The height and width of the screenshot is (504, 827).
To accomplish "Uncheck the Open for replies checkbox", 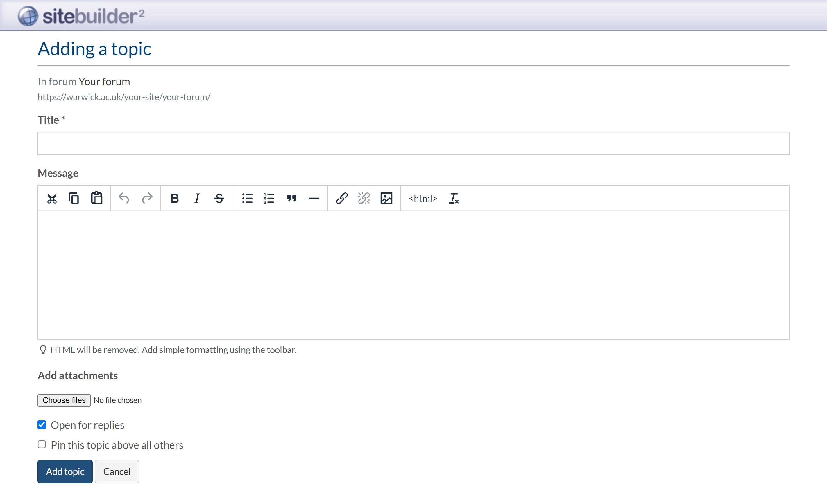I will 42,425.
